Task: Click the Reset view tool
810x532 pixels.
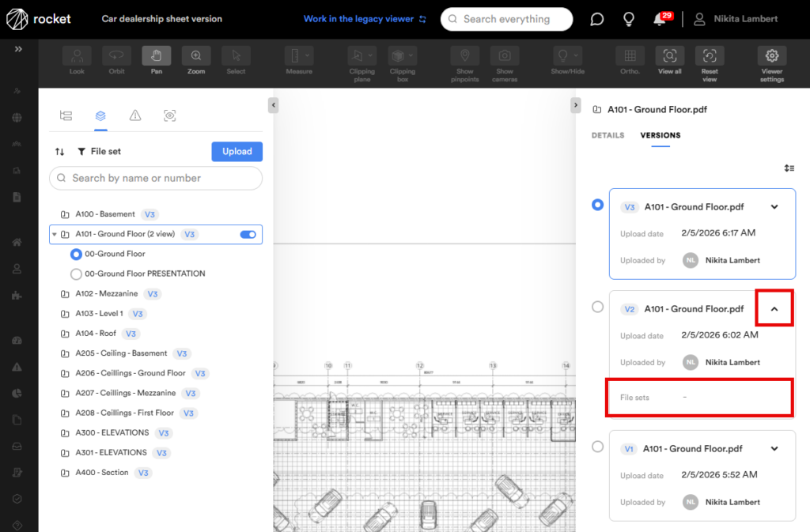Action: click(x=709, y=60)
